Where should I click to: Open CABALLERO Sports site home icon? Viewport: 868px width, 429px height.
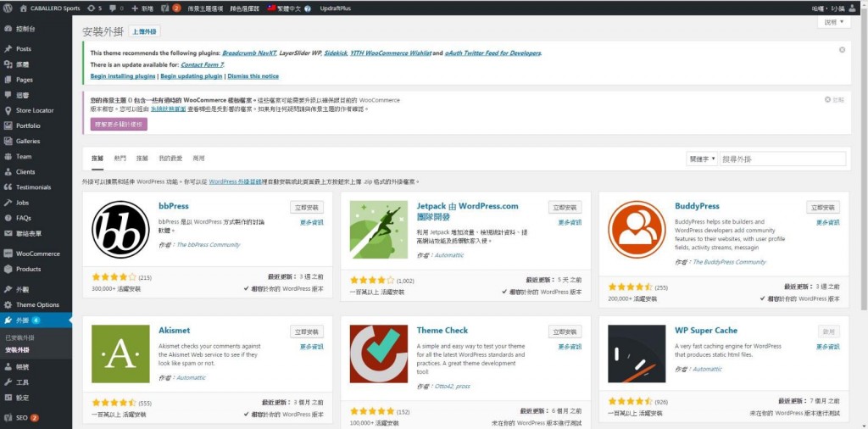click(23, 8)
